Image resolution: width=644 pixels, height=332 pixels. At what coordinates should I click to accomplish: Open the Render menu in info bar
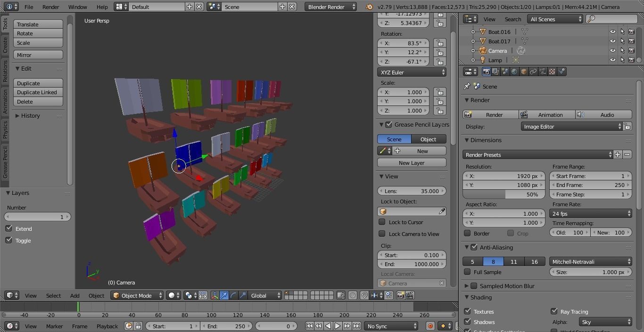50,7
